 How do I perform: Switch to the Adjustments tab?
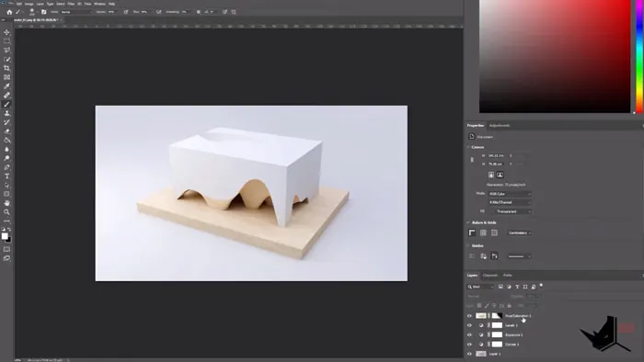pyautogui.click(x=500, y=126)
